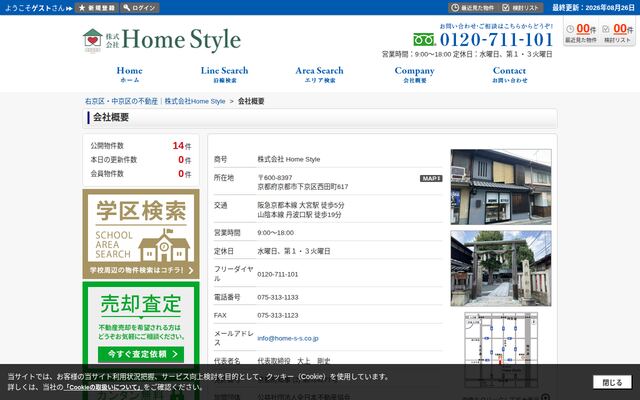Image resolution: width=640 pixels, height=400 pixels.
Task: Open the Line Search menu item
Action: click(x=224, y=74)
